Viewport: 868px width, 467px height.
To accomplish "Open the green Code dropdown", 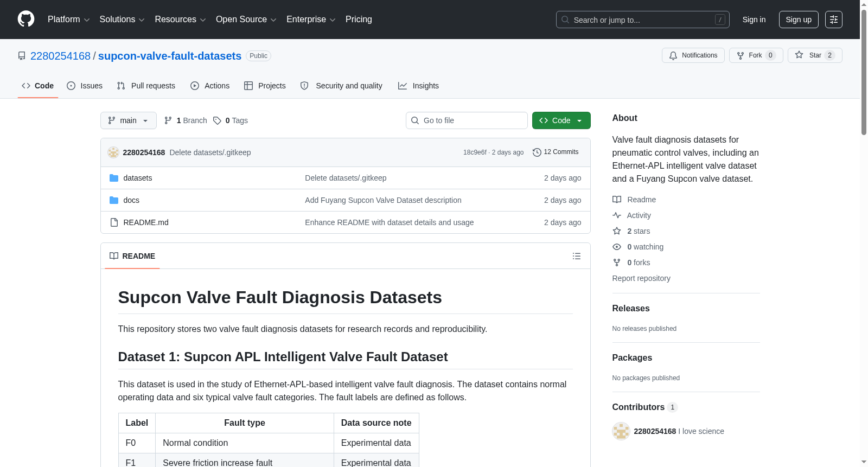I will click(x=561, y=120).
